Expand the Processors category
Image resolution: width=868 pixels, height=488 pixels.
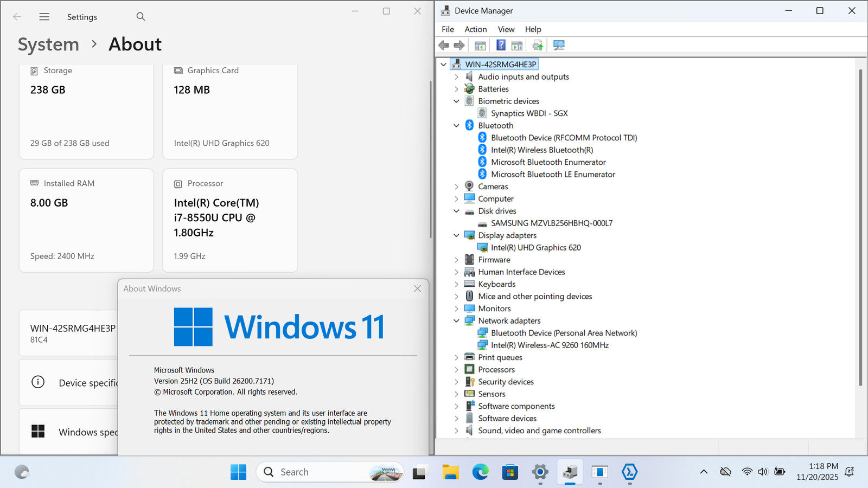pyautogui.click(x=456, y=370)
